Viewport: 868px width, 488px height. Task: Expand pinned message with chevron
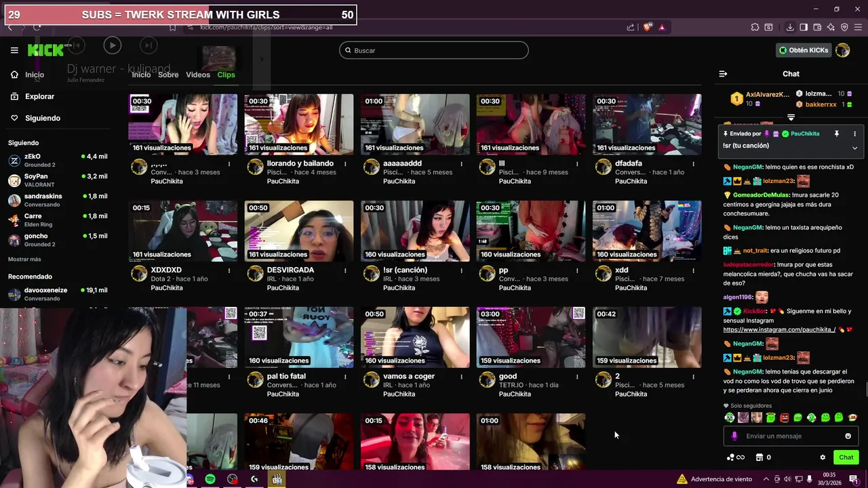[x=854, y=148]
